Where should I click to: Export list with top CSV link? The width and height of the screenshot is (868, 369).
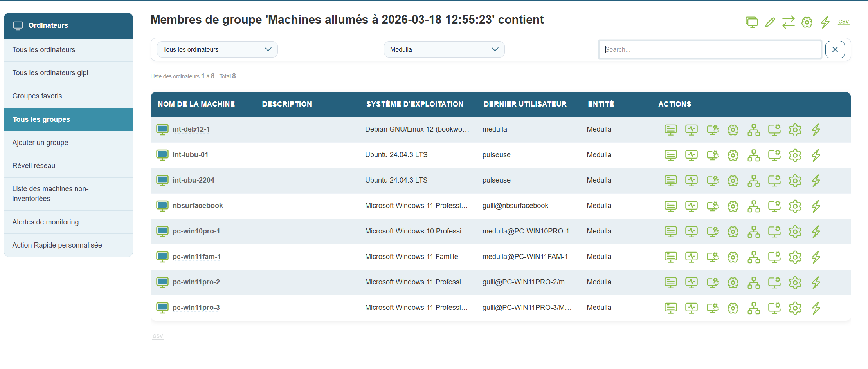coord(843,22)
